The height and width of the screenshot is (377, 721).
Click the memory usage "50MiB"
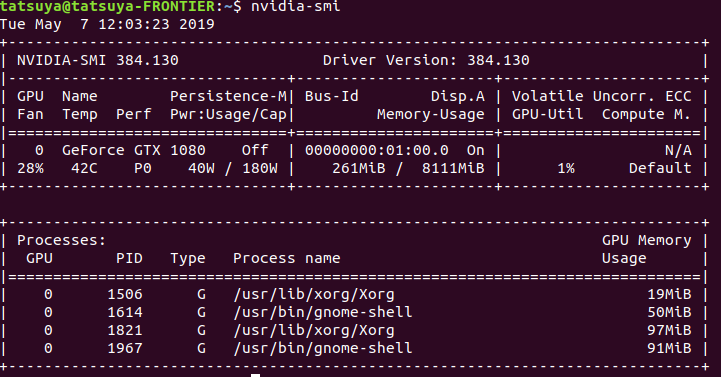pyautogui.click(x=669, y=312)
